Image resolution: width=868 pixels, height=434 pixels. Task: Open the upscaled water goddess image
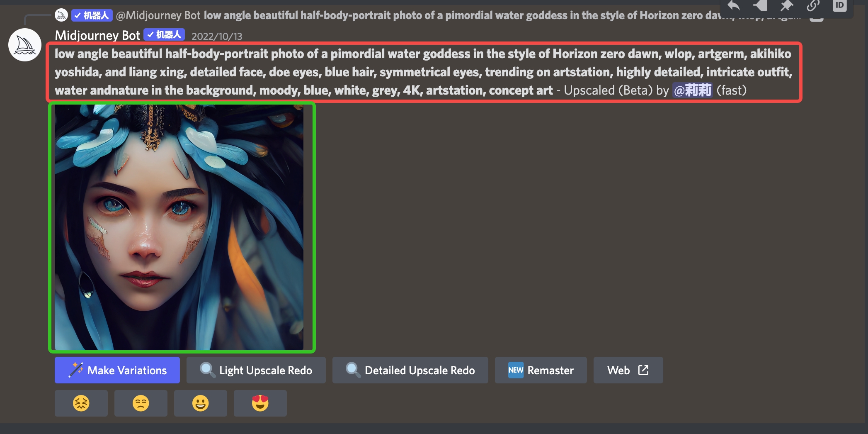tap(179, 227)
